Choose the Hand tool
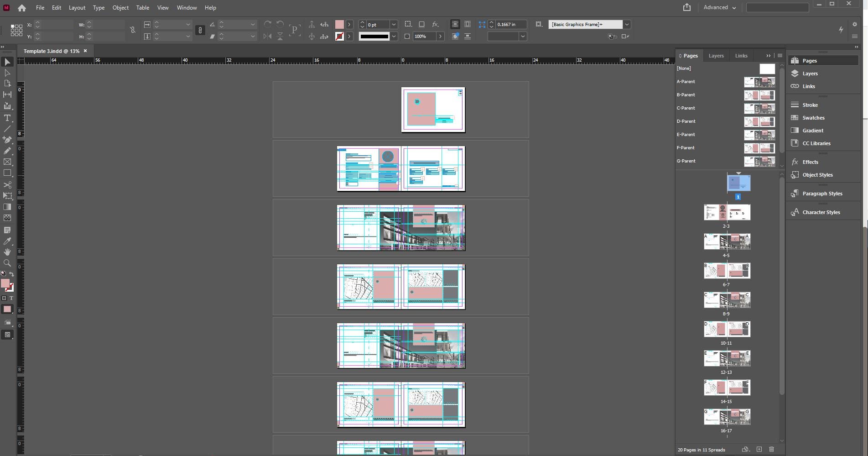This screenshot has width=868, height=456. [x=7, y=252]
